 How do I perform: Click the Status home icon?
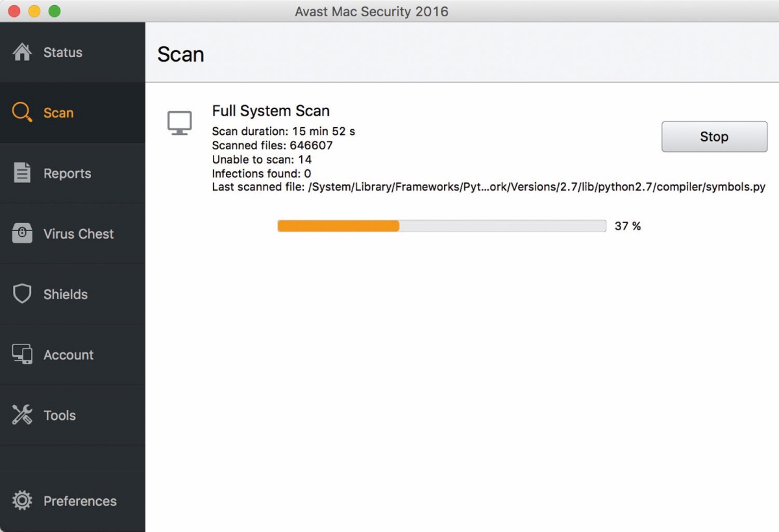tap(22, 53)
